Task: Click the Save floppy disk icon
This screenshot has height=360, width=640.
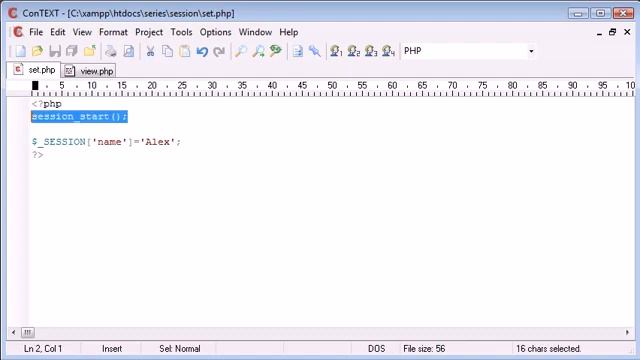Action: [55, 51]
